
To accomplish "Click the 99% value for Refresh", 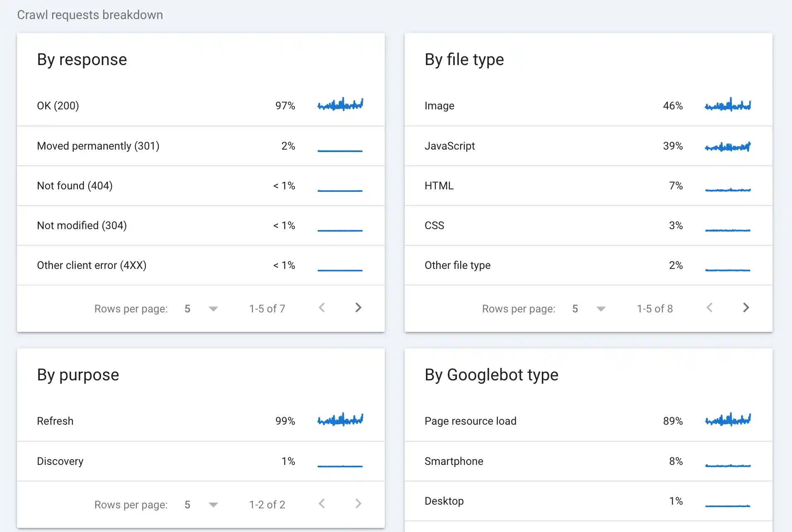I will click(x=285, y=421).
